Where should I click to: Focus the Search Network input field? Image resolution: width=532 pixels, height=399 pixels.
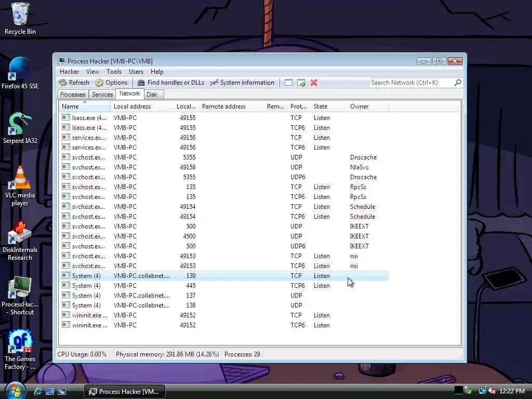click(x=411, y=83)
